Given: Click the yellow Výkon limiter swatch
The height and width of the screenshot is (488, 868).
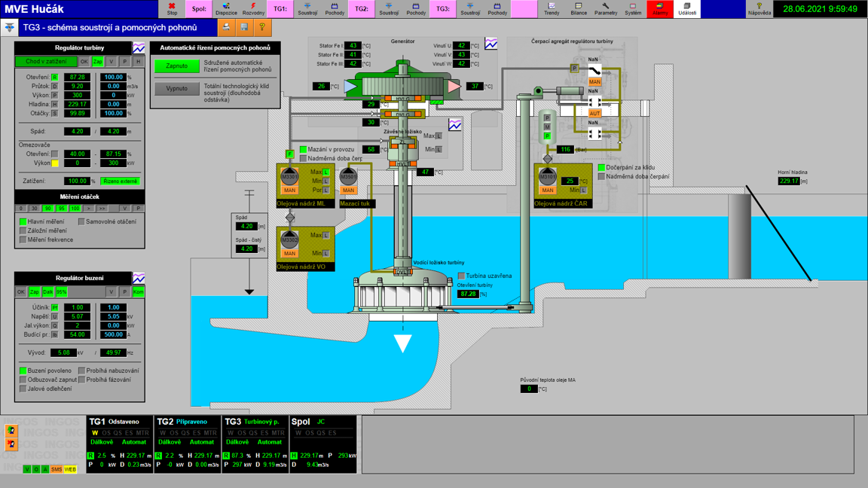Looking at the screenshot, I should tap(54, 163).
